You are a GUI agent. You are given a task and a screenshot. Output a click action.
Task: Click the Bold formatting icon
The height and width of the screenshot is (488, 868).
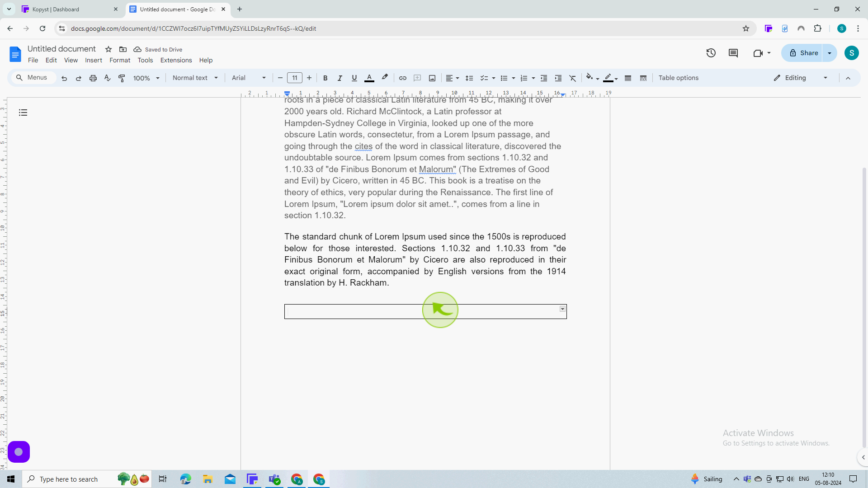coord(325,77)
